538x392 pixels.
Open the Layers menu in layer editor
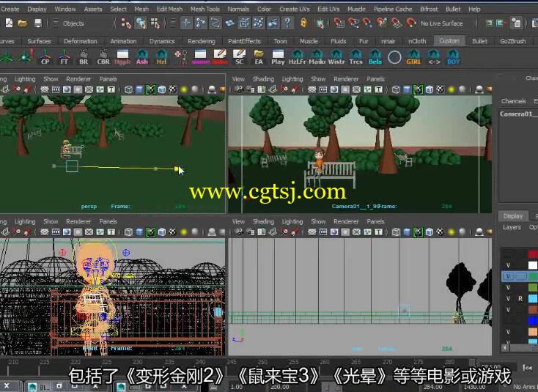tap(512, 227)
